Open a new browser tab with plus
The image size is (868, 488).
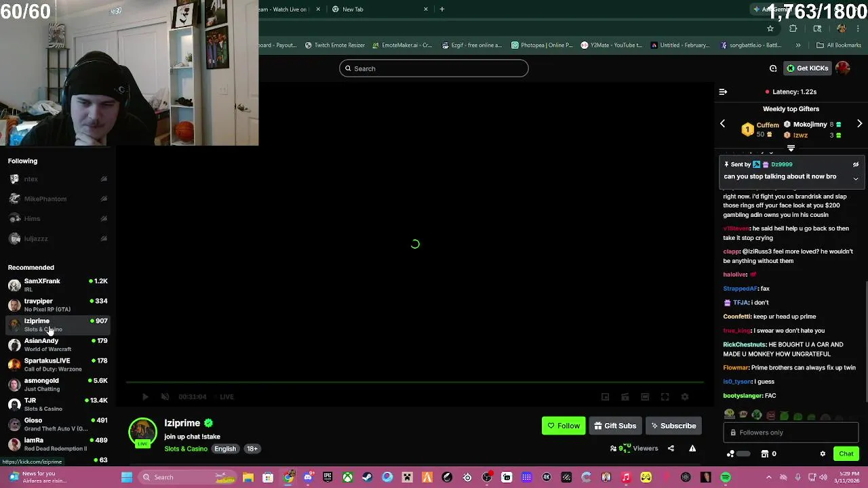pos(442,9)
